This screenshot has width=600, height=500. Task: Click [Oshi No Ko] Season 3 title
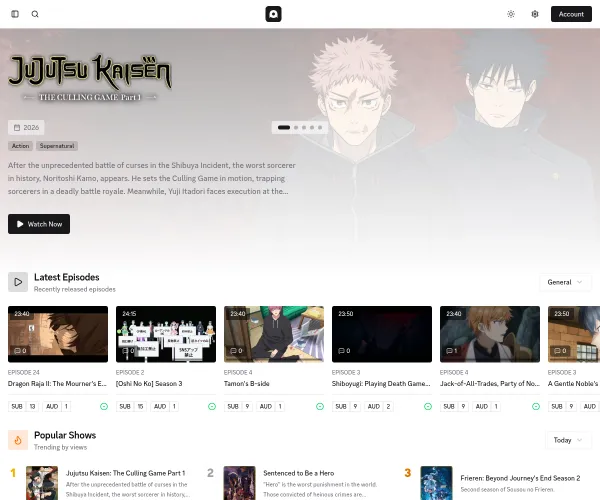pos(149,384)
